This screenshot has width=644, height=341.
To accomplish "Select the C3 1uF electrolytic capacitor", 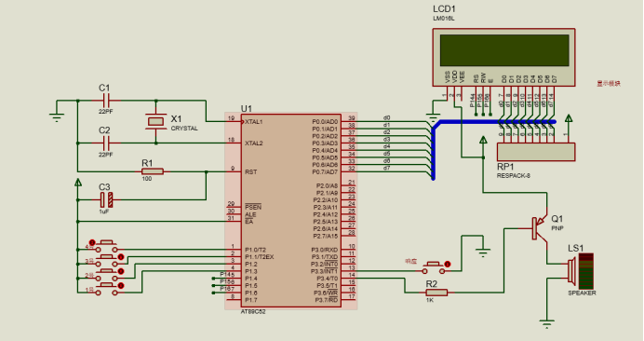I will (x=106, y=200).
